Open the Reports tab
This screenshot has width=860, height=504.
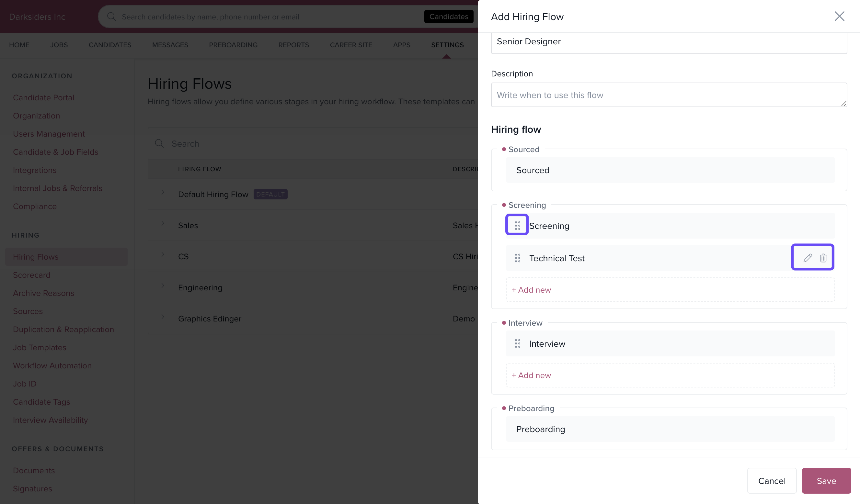point(293,45)
